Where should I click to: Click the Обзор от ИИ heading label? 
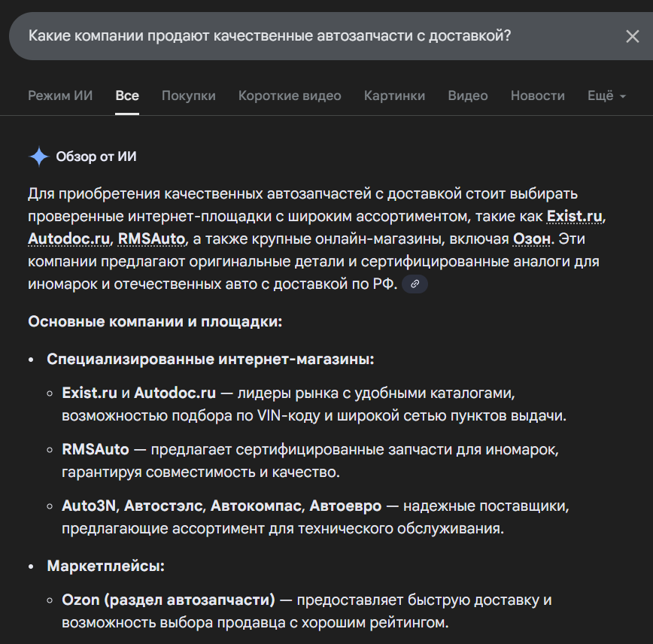[x=96, y=156]
